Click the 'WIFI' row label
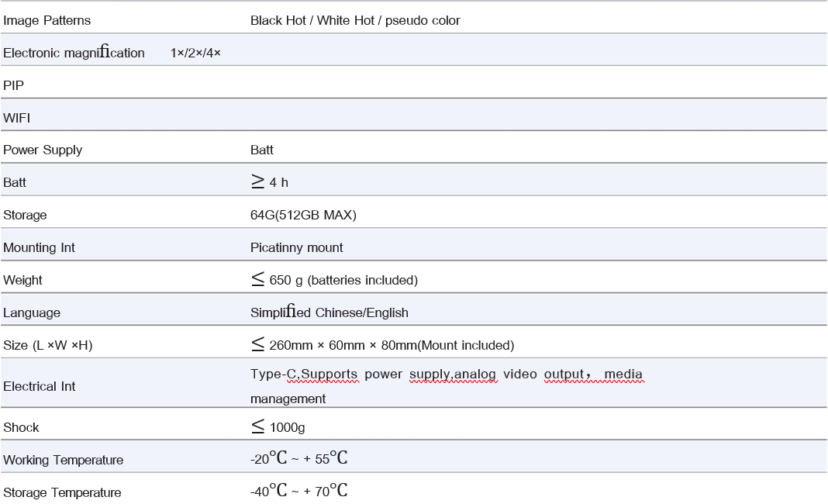 pos(17,118)
